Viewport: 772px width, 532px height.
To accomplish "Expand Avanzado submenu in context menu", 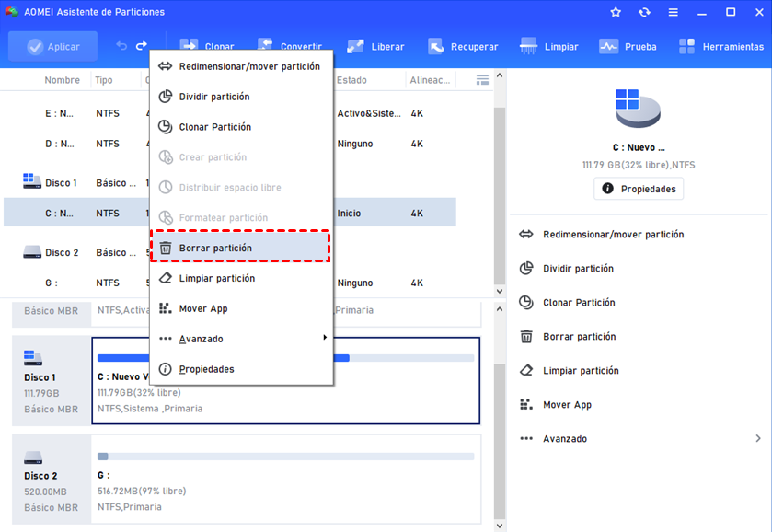I will [x=241, y=339].
